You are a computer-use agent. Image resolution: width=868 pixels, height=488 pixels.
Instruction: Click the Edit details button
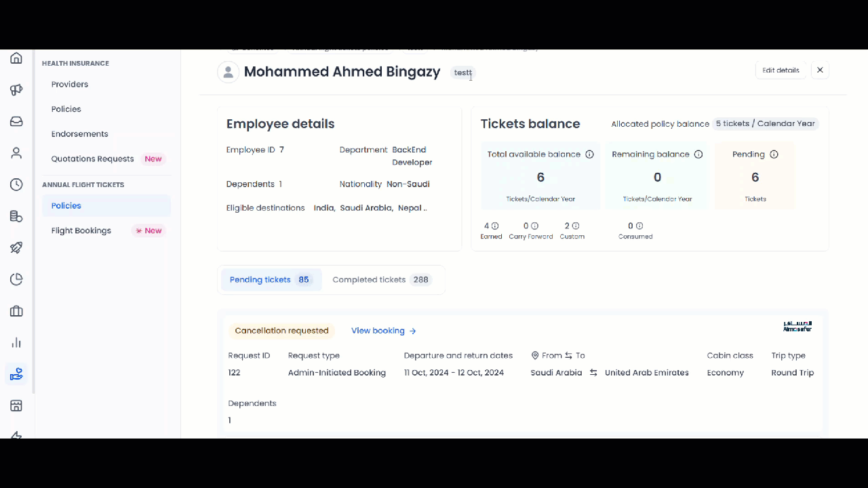[x=781, y=70]
